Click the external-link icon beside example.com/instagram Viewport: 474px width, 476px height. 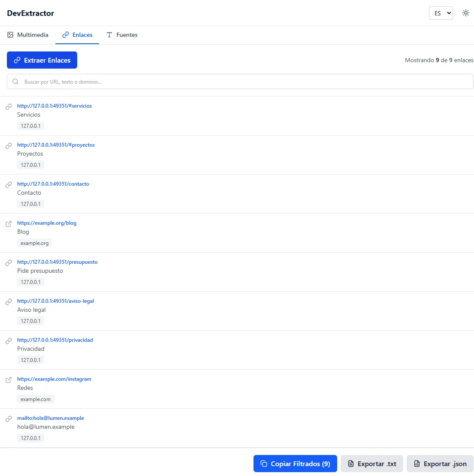[x=9, y=380]
